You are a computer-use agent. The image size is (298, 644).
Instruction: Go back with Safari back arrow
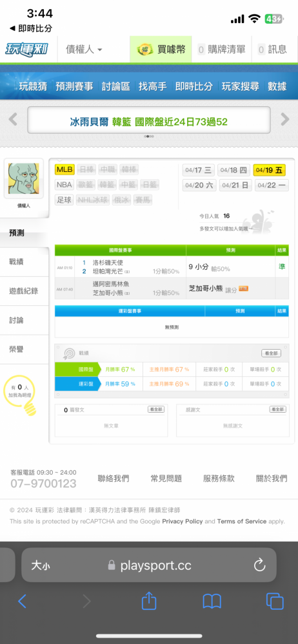click(22, 601)
